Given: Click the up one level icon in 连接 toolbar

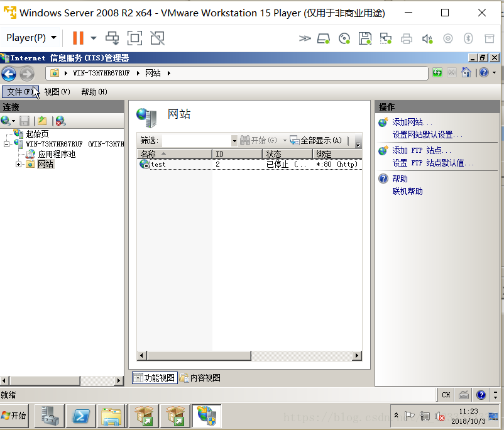Looking at the screenshot, I should point(42,121).
